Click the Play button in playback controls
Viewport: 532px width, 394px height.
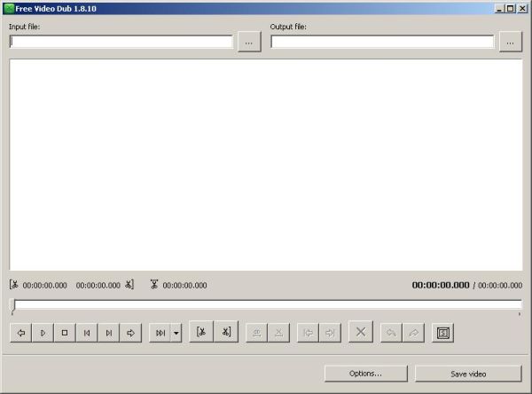click(43, 333)
